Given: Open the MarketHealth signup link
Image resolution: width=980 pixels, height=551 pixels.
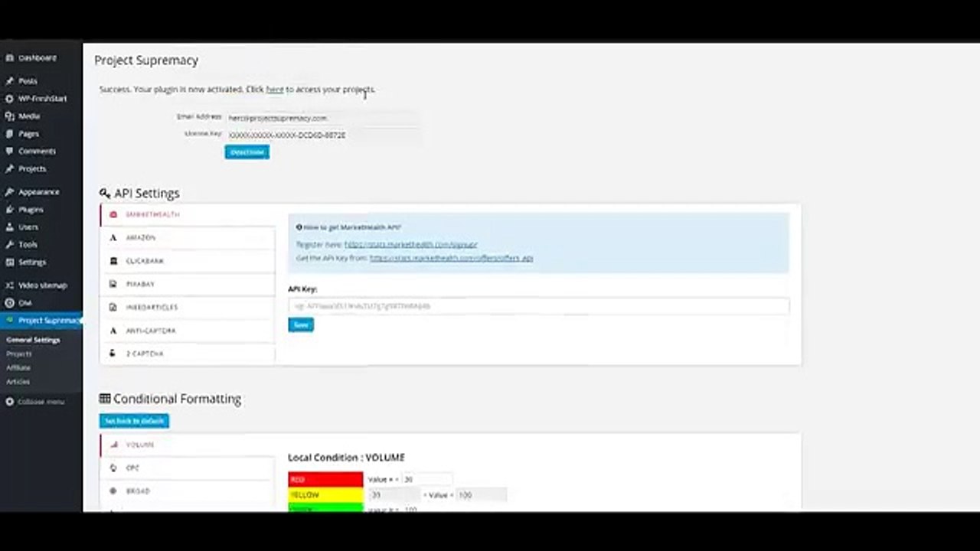Looking at the screenshot, I should point(410,245).
